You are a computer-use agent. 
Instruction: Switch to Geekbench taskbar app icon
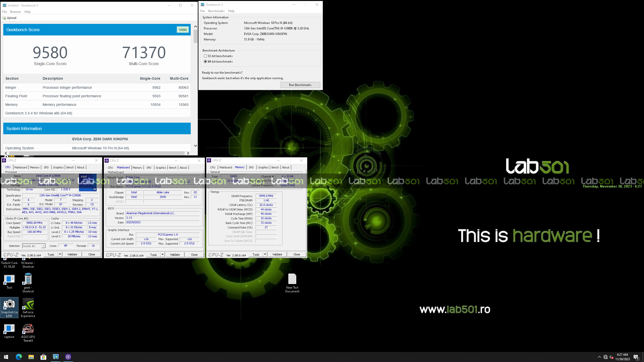click(x=56, y=357)
